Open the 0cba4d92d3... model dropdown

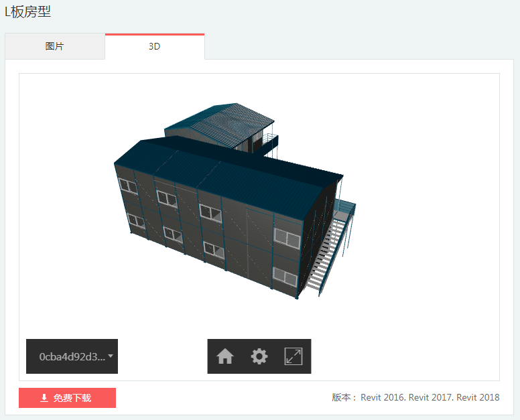click(x=72, y=356)
